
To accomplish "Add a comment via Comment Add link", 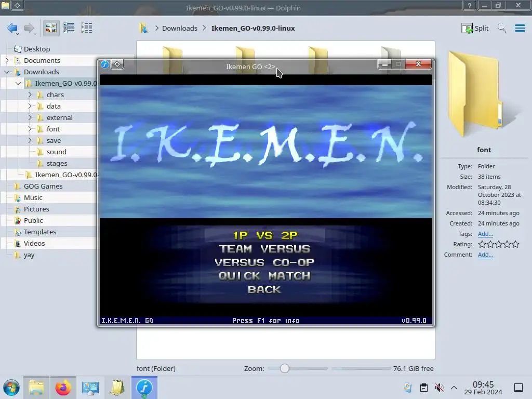I will click(x=485, y=255).
